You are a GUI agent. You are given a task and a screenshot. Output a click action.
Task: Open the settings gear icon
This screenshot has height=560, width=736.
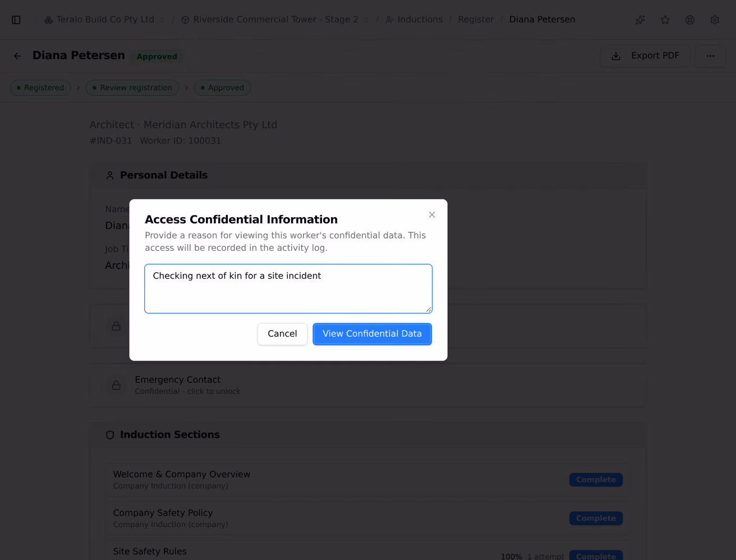[x=715, y=20]
